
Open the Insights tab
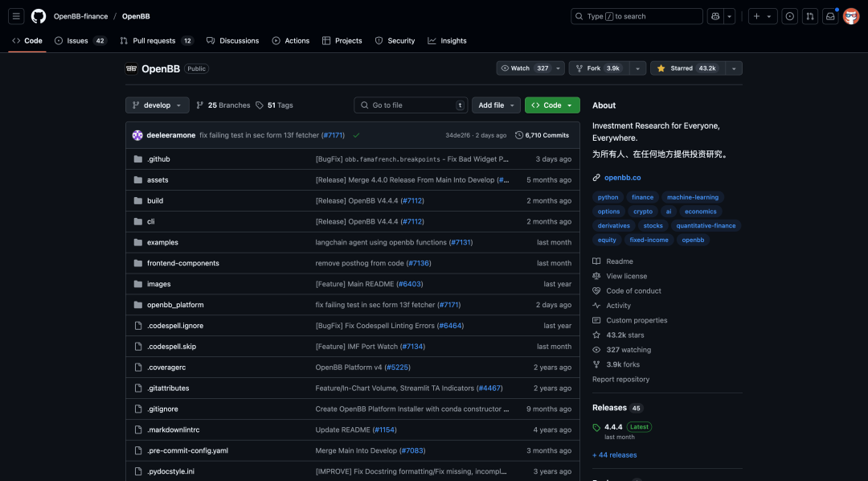point(448,41)
